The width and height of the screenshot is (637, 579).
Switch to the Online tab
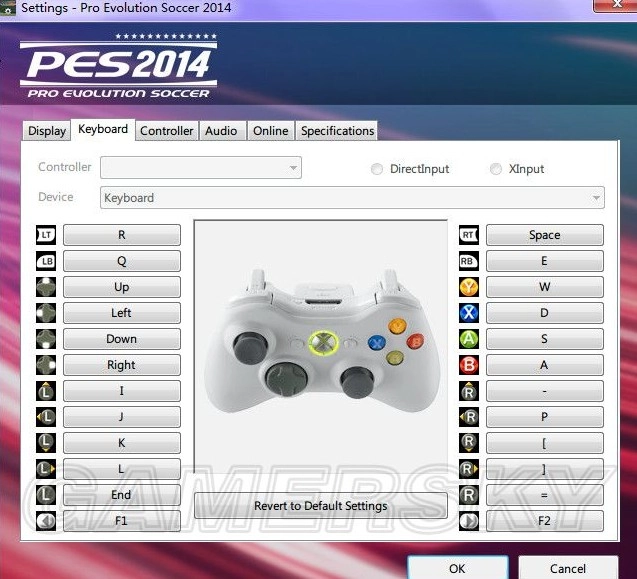coord(270,131)
